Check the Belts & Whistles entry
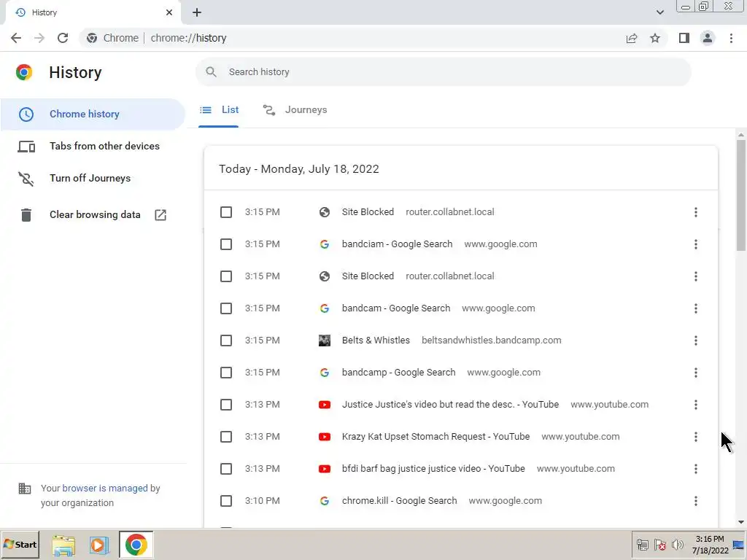This screenshot has height=560, width=747. point(226,341)
